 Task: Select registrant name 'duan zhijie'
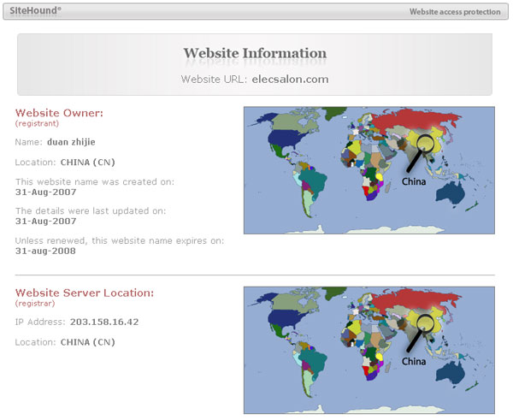(x=71, y=142)
